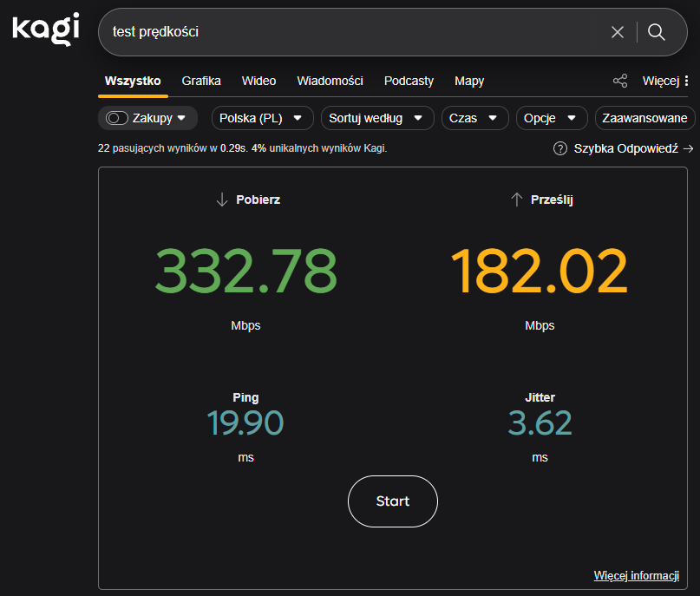Toggle the Zakupy switch on
Image resolution: width=700 pixels, height=596 pixels.
click(x=117, y=118)
